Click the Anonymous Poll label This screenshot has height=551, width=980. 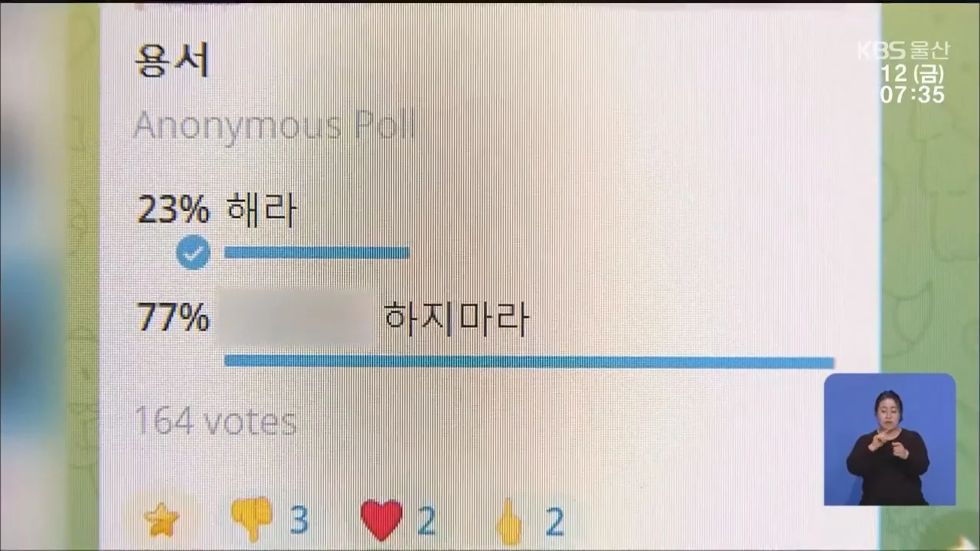pyautogui.click(x=274, y=125)
